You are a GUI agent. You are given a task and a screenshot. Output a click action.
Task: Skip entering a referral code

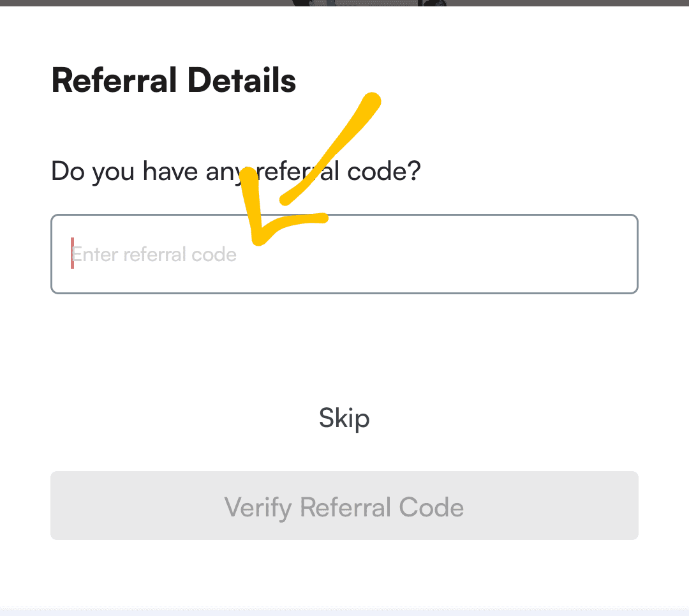[x=344, y=419]
